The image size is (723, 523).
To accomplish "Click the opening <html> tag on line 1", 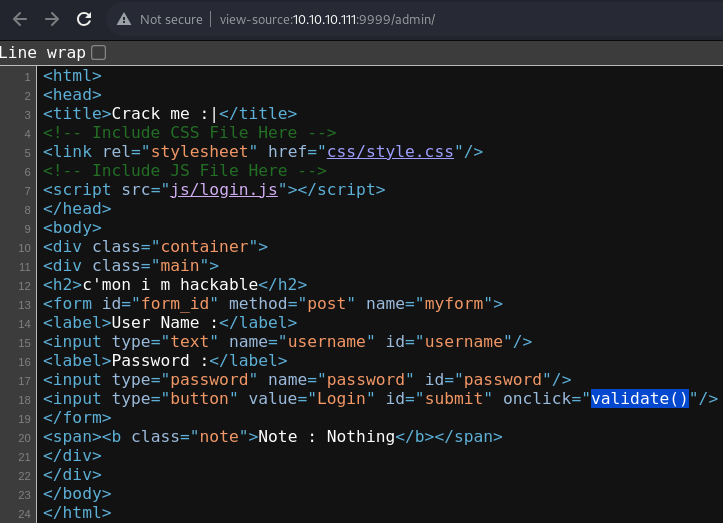I will click(72, 76).
